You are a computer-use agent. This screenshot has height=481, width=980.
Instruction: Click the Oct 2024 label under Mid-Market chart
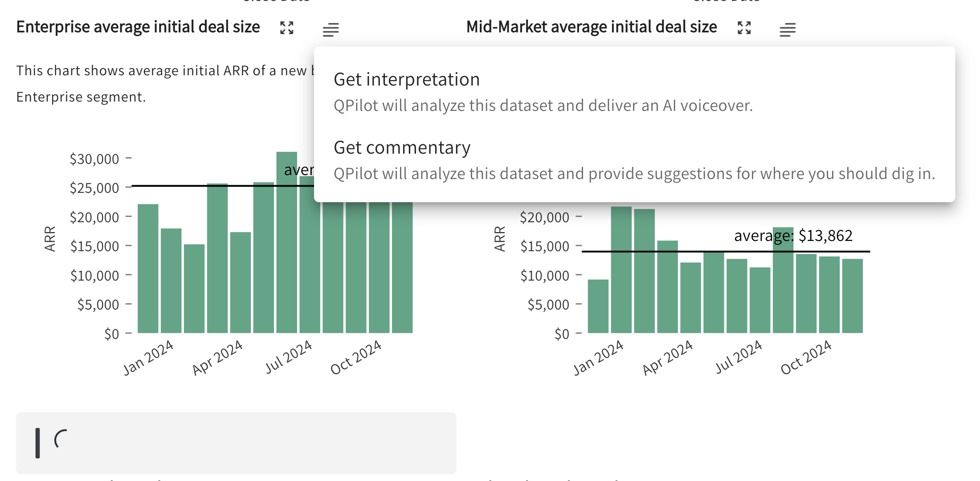806,358
